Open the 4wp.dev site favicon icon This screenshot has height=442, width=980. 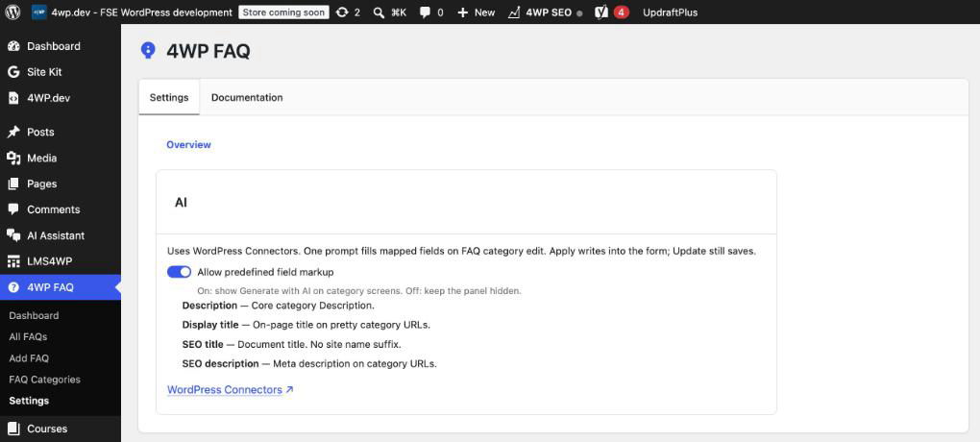38,12
